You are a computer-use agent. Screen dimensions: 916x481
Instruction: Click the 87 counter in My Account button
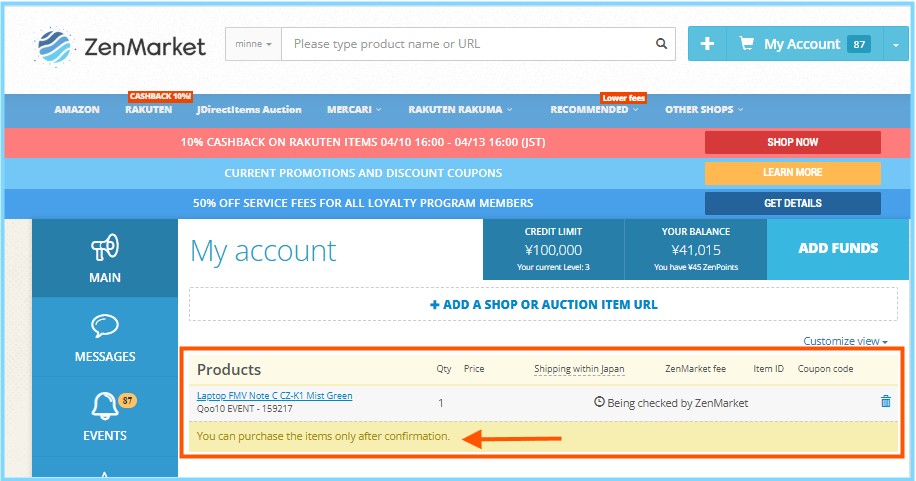[x=859, y=44]
